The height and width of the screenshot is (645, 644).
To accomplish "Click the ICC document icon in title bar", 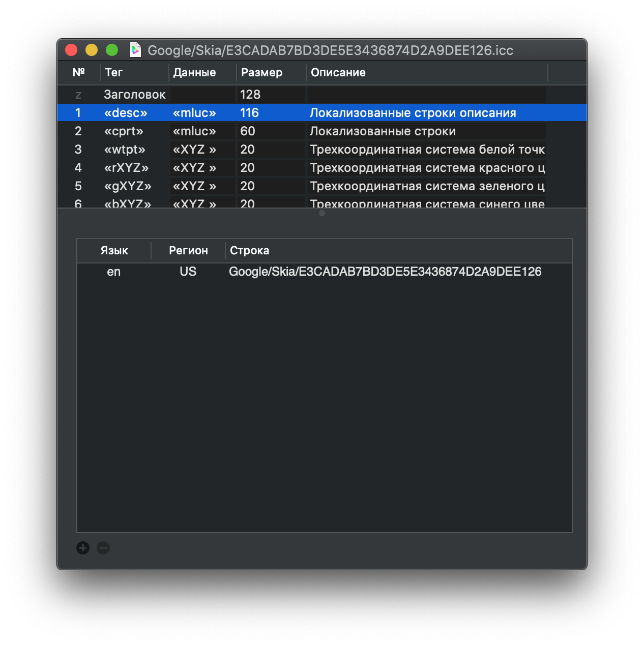I will click(135, 50).
